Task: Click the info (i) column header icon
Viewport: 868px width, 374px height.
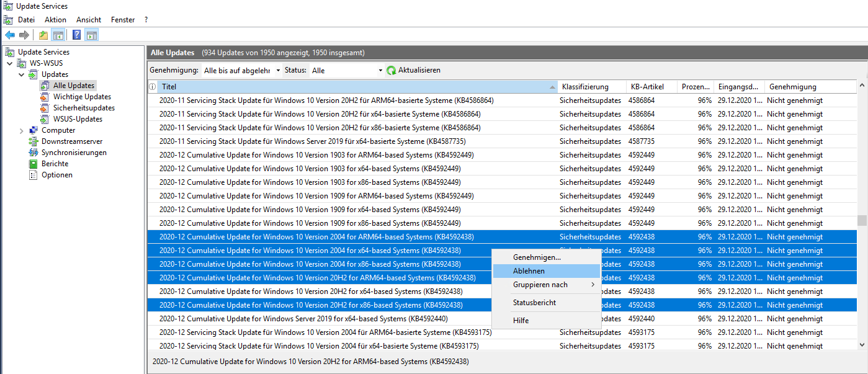Action: (153, 87)
